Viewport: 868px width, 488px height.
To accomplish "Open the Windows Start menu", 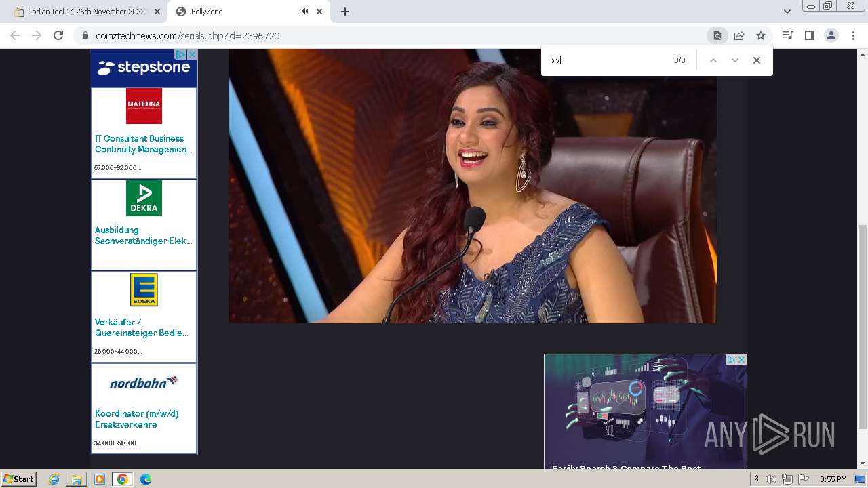I will tap(18, 479).
